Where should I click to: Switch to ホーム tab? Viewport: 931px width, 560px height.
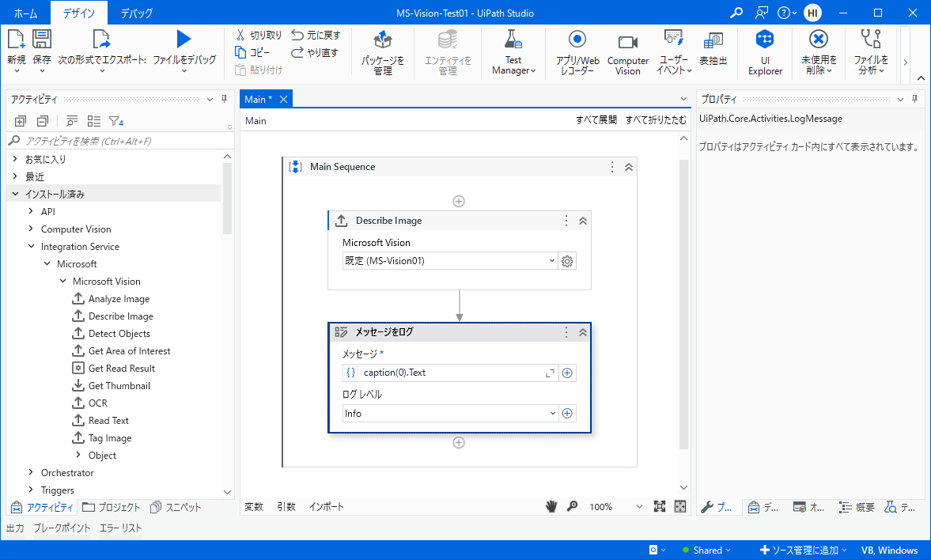point(25,13)
